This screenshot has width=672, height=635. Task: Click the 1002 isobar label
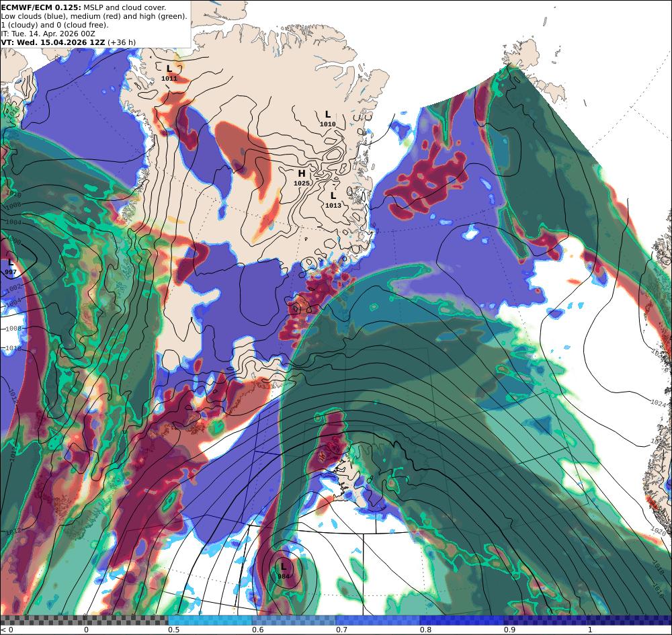(x=13, y=287)
